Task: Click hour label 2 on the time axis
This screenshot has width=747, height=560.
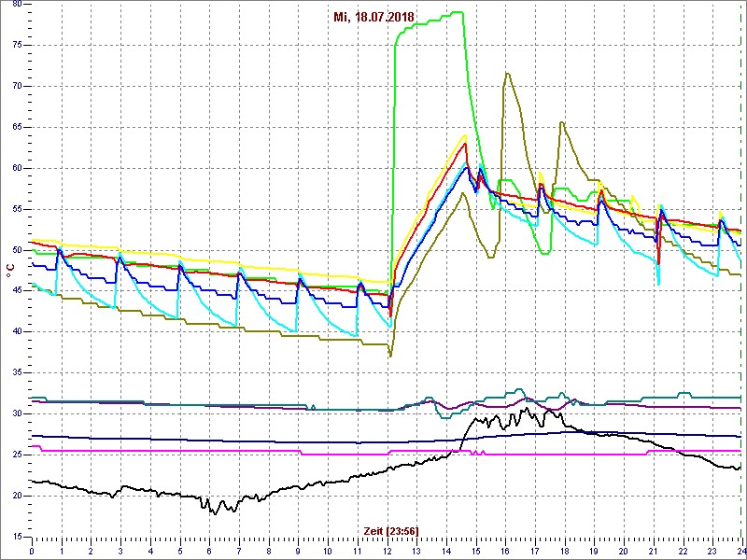Action: [x=91, y=551]
